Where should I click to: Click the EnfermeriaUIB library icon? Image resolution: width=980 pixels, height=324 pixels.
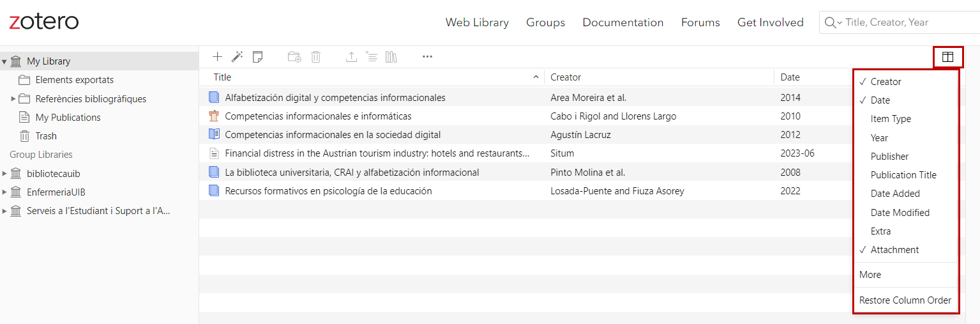[16, 192]
